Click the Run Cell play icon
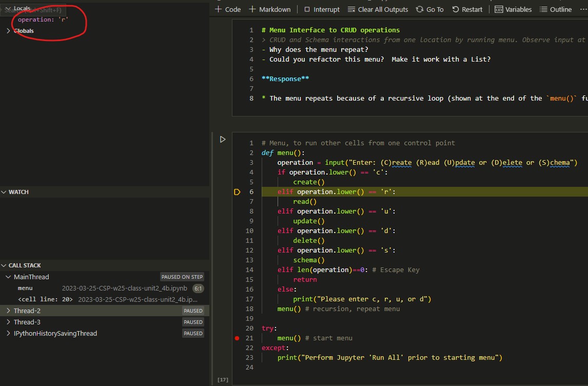 (x=223, y=139)
